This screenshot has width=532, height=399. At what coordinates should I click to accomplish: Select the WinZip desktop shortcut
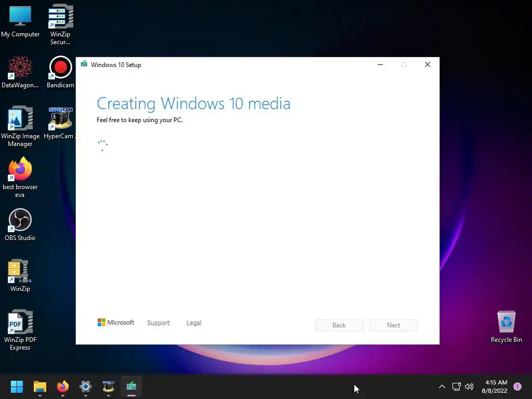tap(20, 276)
